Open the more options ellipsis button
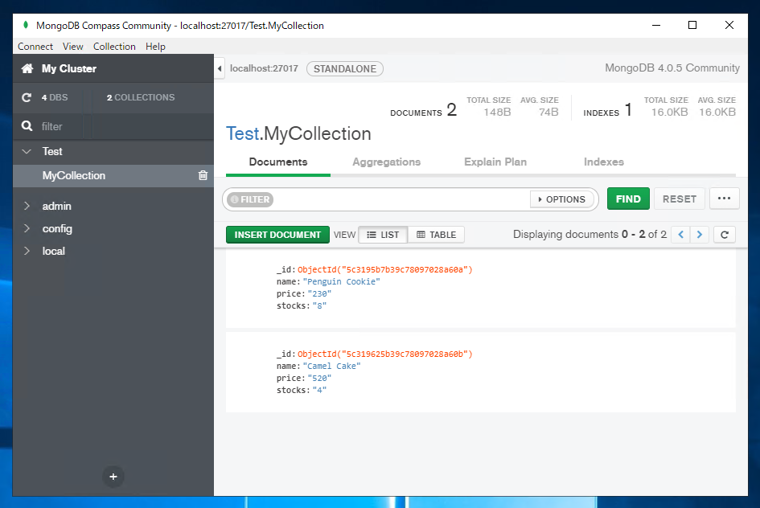Viewport: 760px width, 508px height. (724, 198)
